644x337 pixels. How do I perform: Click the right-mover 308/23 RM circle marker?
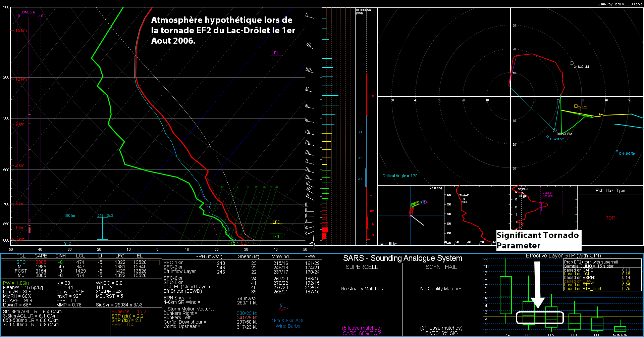click(555, 130)
